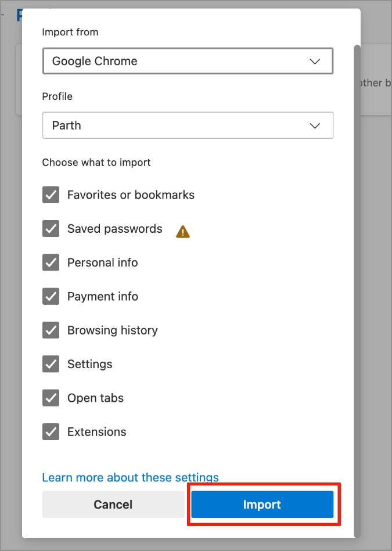Click the Extensions label
This screenshot has height=551, width=392.
[x=96, y=432]
